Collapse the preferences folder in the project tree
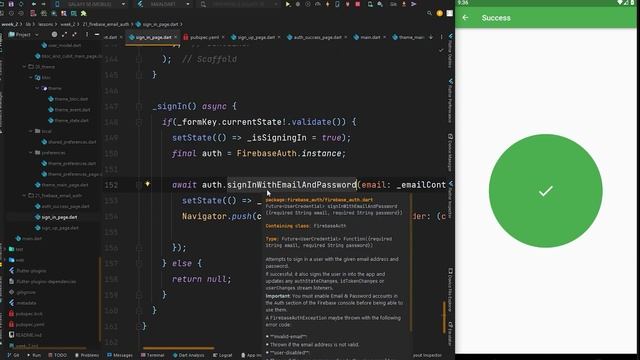 (x=31, y=153)
